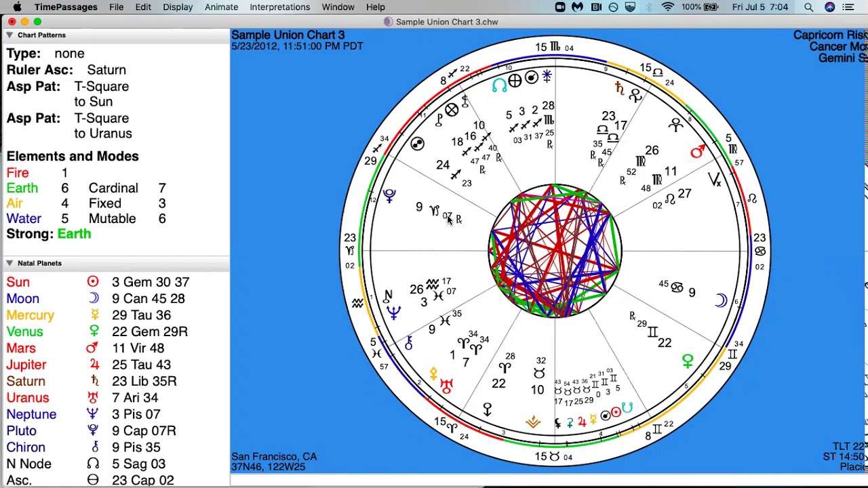Image resolution: width=868 pixels, height=488 pixels.
Task: Click the 'Sample Union Chart 3' chart title
Action: [288, 35]
